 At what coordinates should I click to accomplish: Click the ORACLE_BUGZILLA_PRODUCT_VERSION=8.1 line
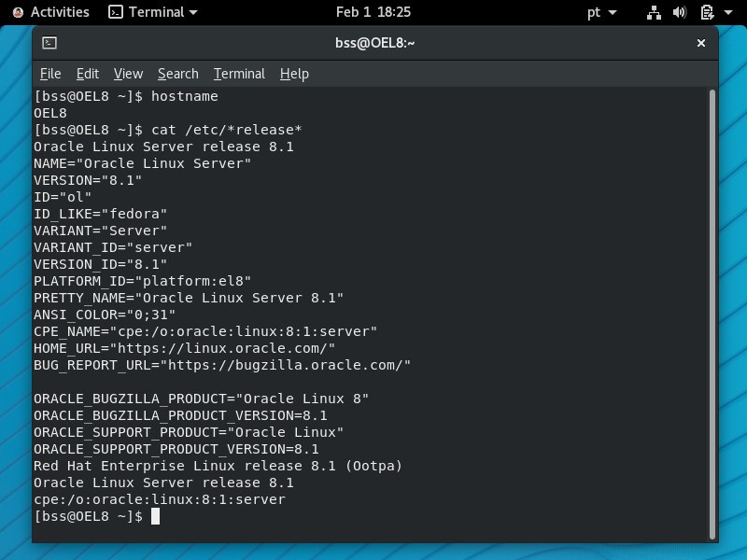(180, 415)
